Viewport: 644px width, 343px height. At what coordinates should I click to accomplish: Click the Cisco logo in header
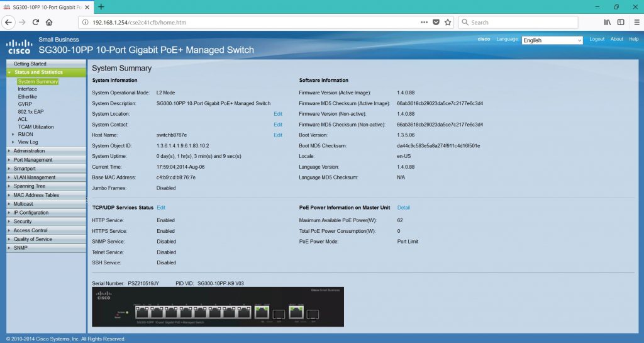19,47
